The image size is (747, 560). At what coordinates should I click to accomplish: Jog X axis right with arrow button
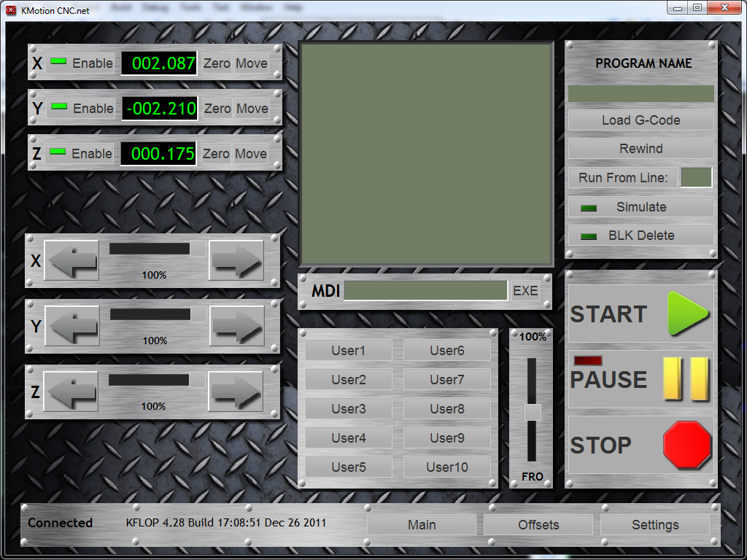tap(236, 260)
